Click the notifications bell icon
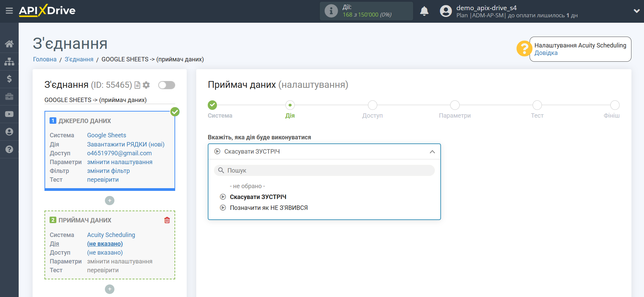The image size is (644, 297). coord(424,11)
